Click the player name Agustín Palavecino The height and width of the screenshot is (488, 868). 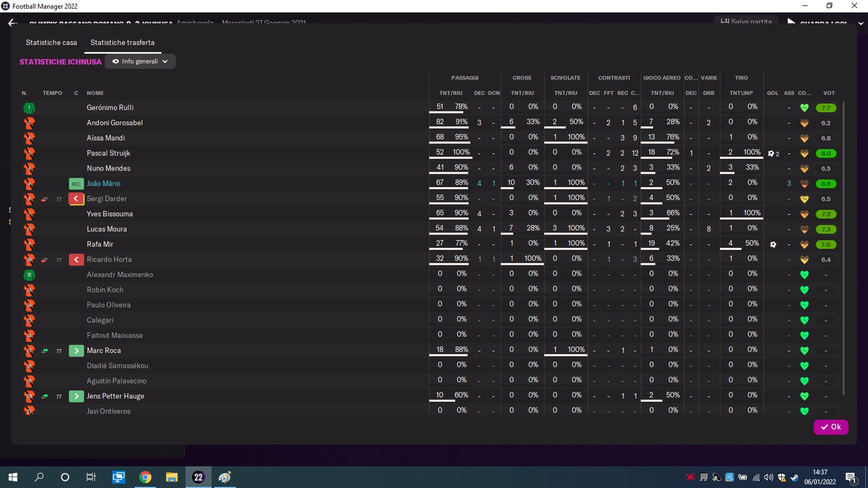pos(117,381)
